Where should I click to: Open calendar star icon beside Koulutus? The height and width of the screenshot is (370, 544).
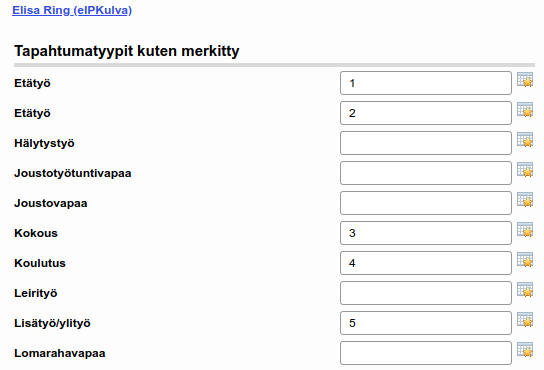point(525,260)
